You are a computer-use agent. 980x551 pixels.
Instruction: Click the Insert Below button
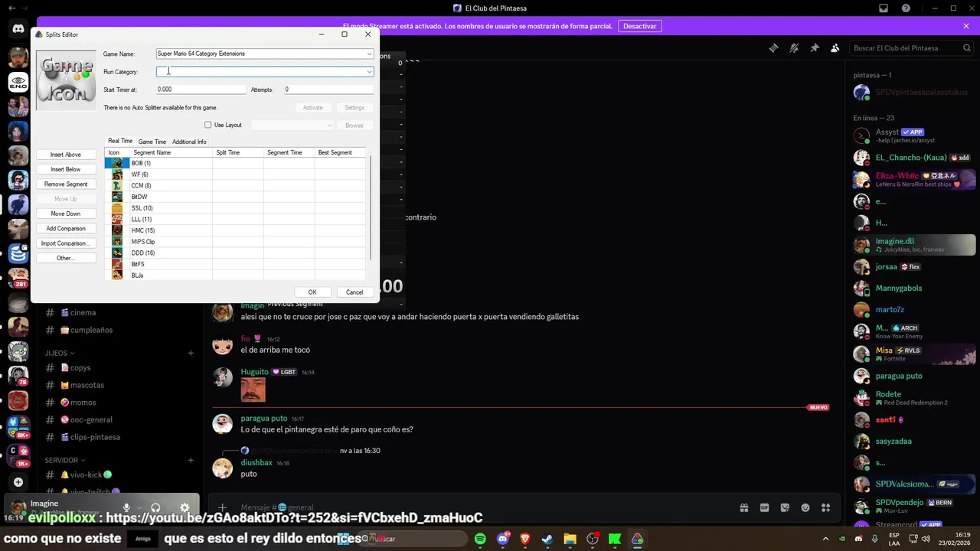[66, 169]
